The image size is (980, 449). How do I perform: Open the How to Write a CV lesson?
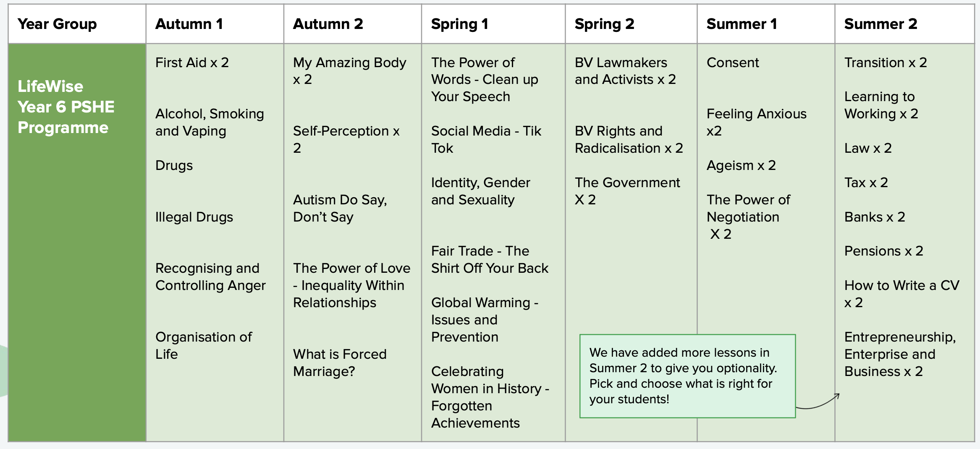tap(901, 294)
